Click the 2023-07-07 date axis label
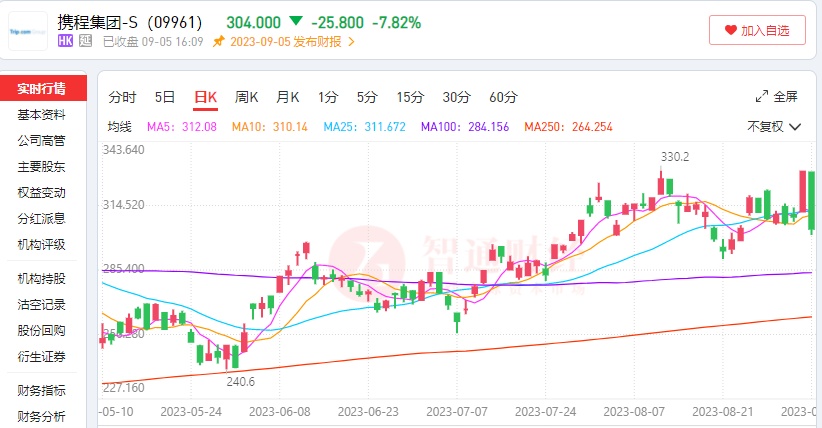Viewport: 822px width, 428px height. click(x=457, y=412)
